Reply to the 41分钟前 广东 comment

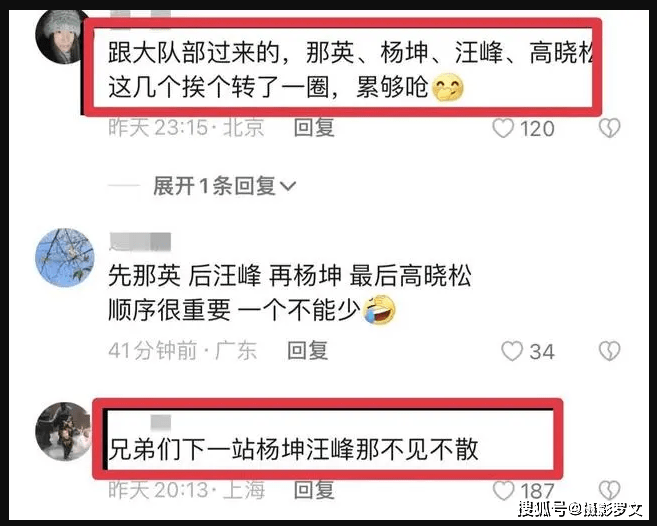click(308, 350)
